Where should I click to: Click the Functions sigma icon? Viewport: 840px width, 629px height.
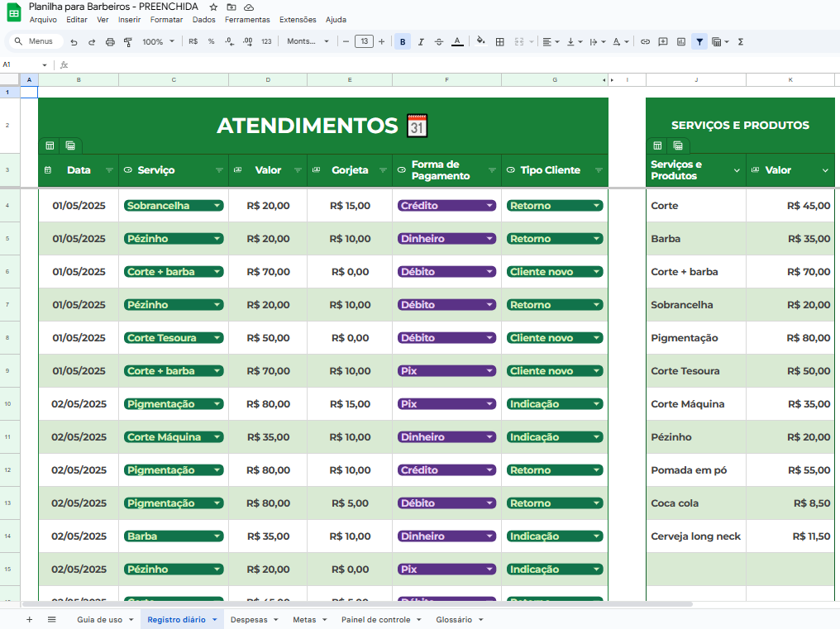pos(740,41)
